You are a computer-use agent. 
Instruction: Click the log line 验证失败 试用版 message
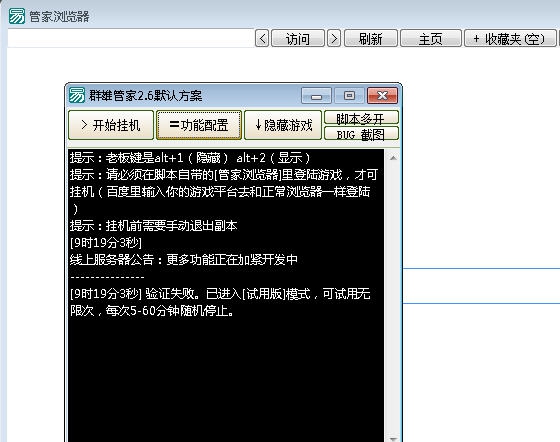(220, 302)
